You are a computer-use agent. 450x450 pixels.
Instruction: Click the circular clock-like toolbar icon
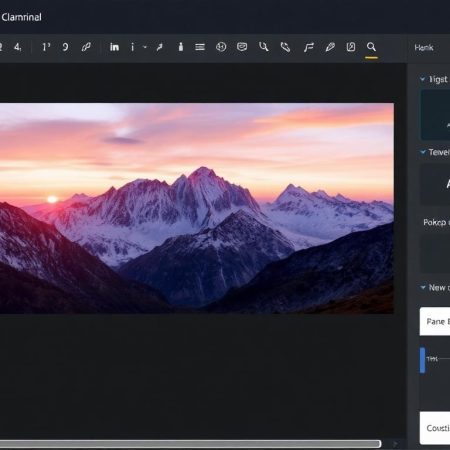221,47
